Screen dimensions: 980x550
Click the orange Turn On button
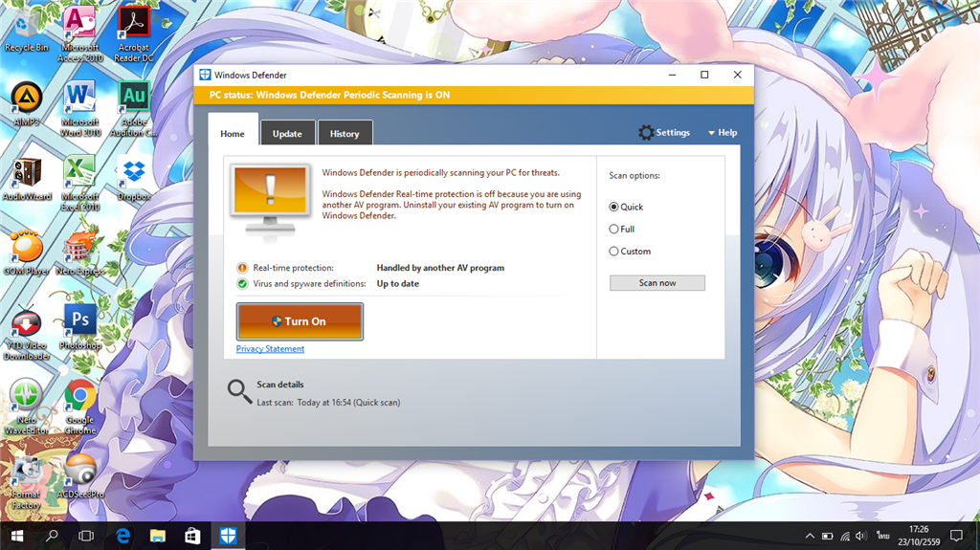click(x=300, y=321)
